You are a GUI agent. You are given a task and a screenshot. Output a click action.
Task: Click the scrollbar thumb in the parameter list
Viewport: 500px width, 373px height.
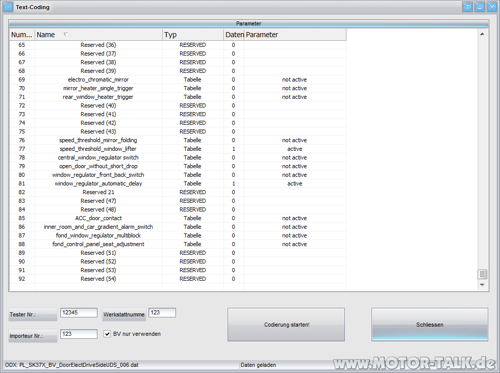482,274
